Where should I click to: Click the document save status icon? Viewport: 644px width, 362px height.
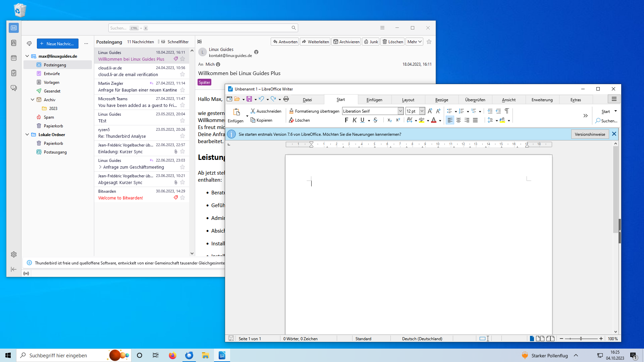point(231,339)
